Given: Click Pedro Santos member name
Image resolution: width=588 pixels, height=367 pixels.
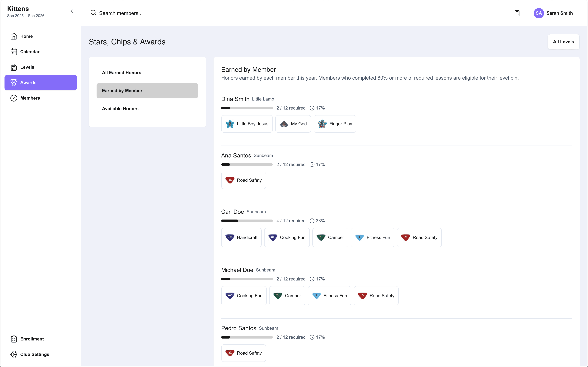Looking at the screenshot, I should [x=238, y=328].
